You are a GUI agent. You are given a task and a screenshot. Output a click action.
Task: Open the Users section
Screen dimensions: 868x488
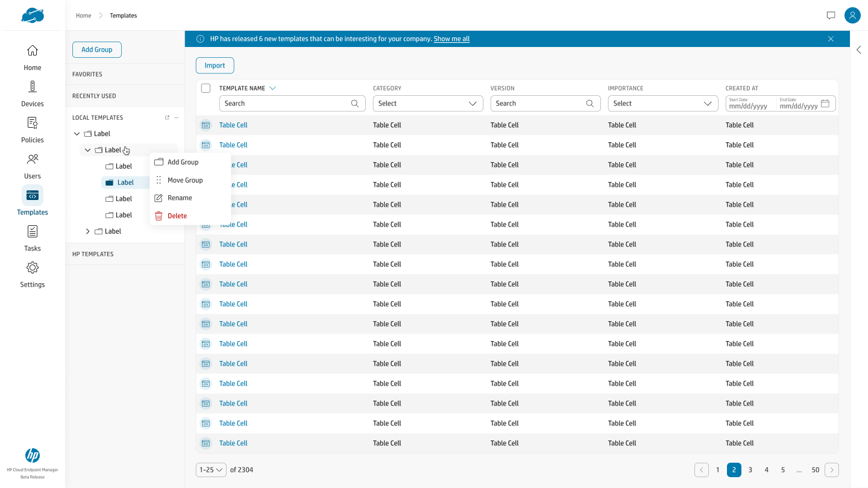click(x=33, y=166)
